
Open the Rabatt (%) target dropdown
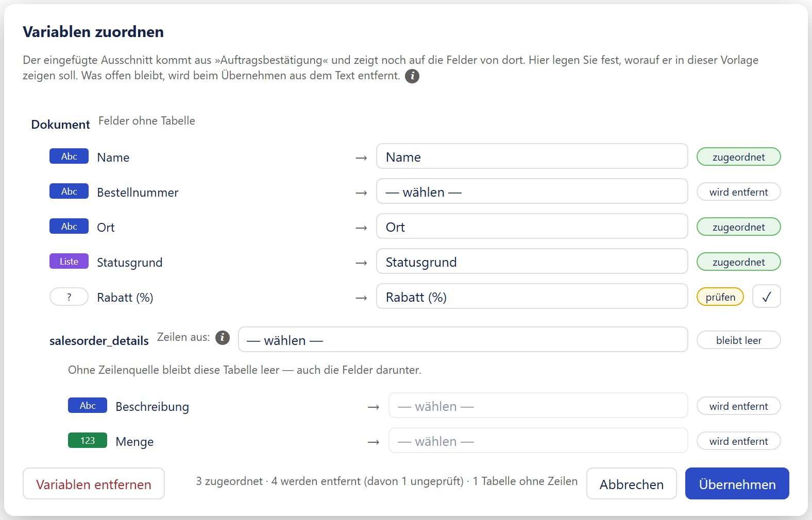point(532,297)
